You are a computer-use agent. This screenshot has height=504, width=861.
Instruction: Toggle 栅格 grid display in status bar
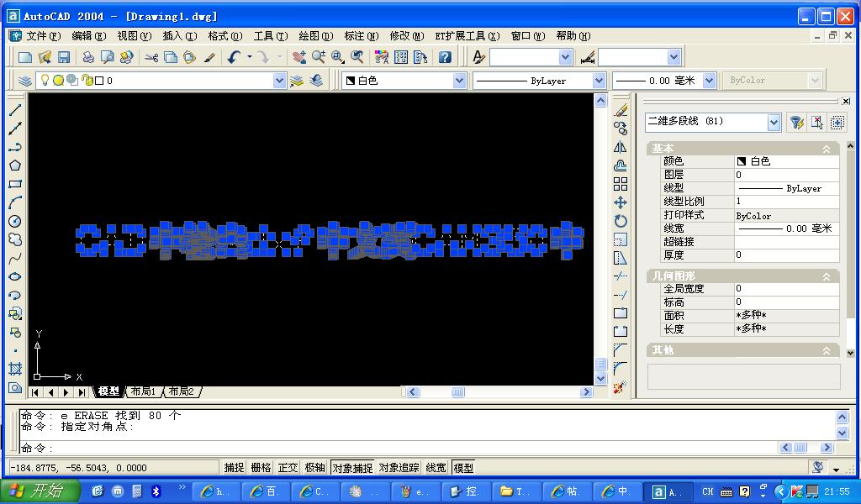coord(261,468)
